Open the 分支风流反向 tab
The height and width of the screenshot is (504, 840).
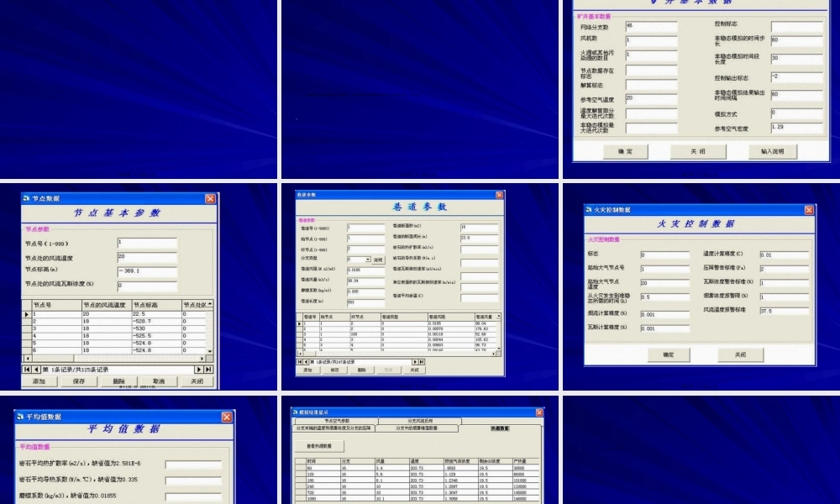click(420, 421)
